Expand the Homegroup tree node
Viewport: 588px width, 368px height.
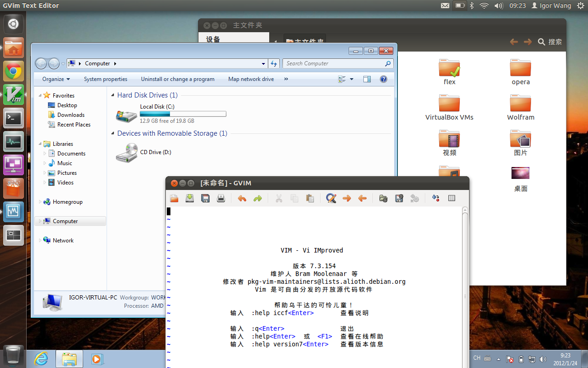point(40,202)
